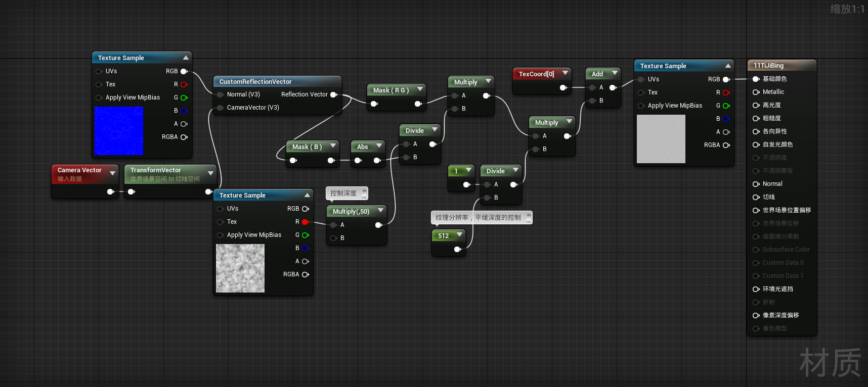Screen dimensions: 868x387
Task: Expand the TransformVector node arrow
Action: [x=210, y=173]
